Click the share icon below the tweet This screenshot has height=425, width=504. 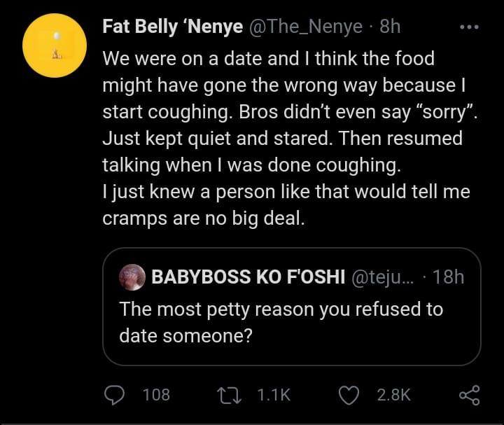[469, 396]
